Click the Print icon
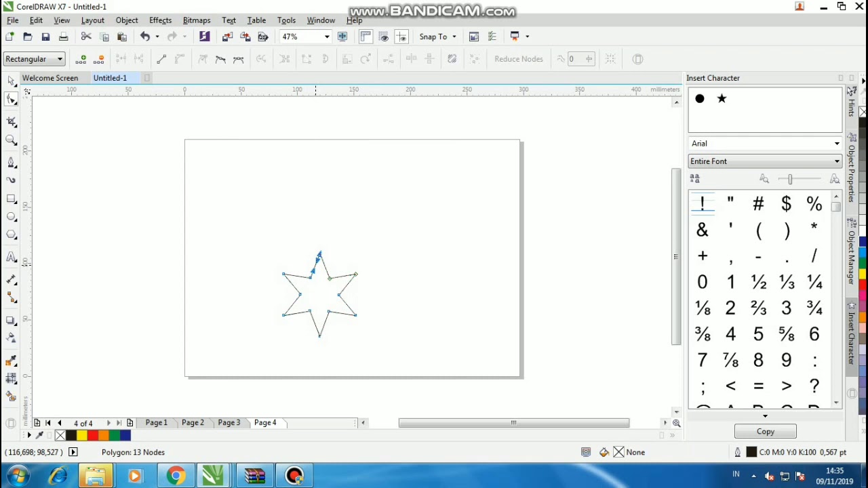The image size is (868, 488). [64, 37]
